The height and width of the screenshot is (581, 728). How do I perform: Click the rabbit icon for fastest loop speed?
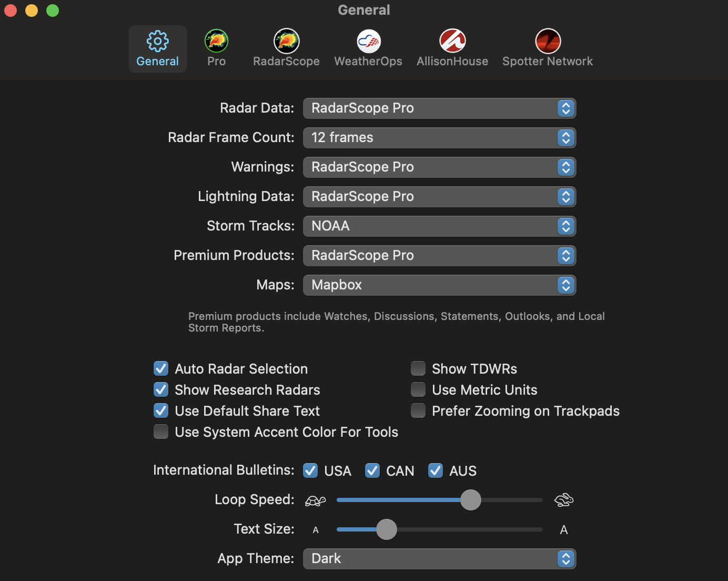pos(564,500)
